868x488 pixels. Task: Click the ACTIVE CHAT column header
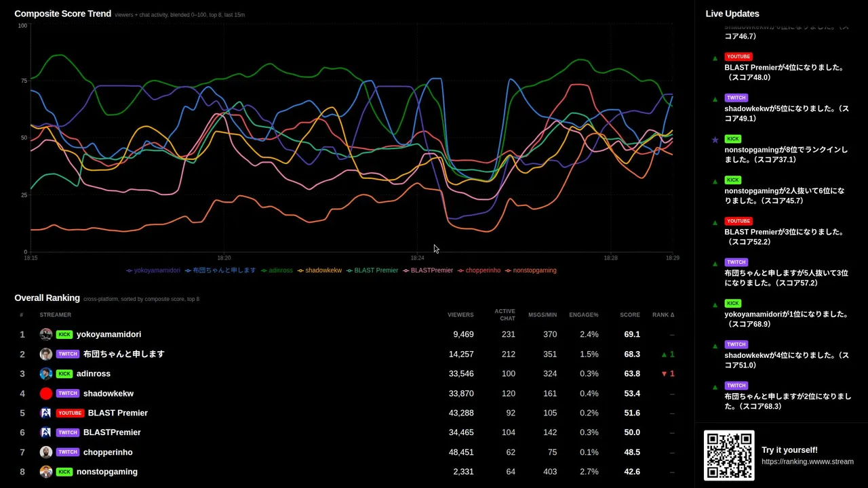pyautogui.click(x=505, y=314)
